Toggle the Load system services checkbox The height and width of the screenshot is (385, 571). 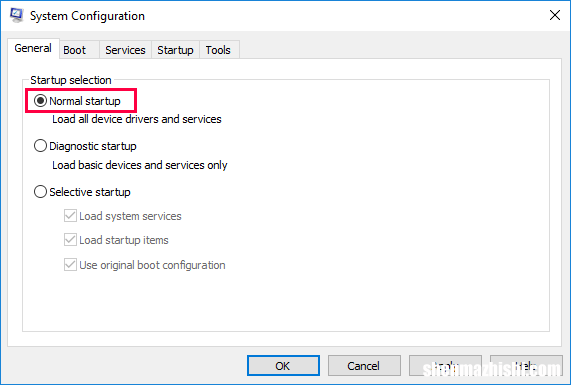pos(70,216)
